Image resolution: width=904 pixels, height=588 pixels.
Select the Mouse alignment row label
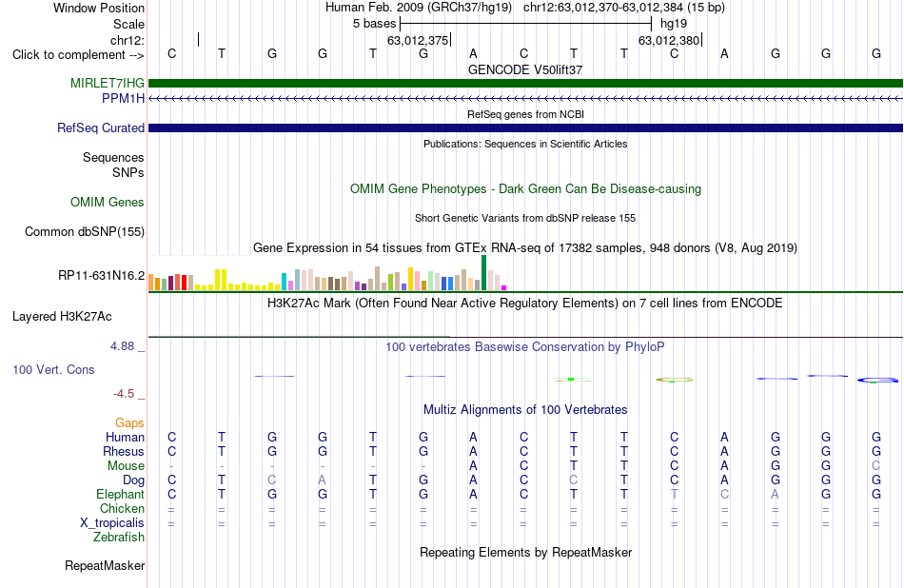pyautogui.click(x=127, y=466)
